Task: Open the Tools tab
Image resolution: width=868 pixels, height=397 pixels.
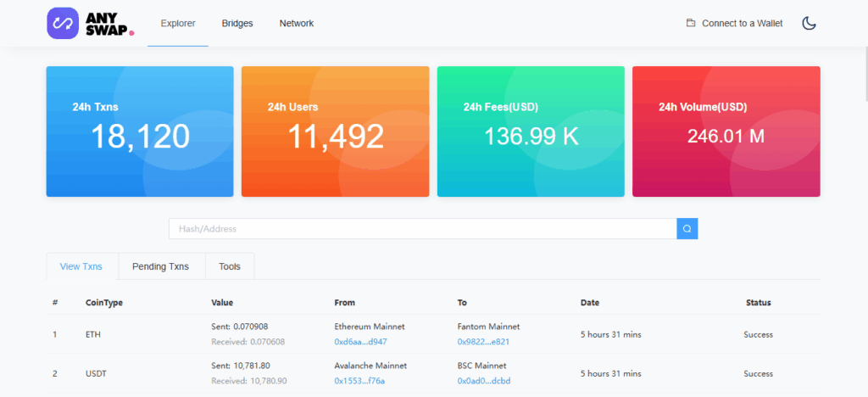Action: click(x=230, y=266)
